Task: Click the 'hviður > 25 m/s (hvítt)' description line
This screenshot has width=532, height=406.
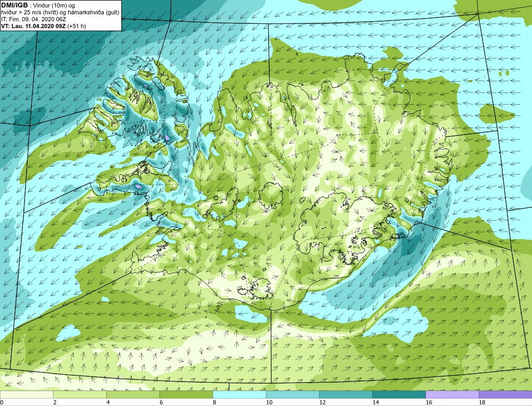Action: point(60,13)
